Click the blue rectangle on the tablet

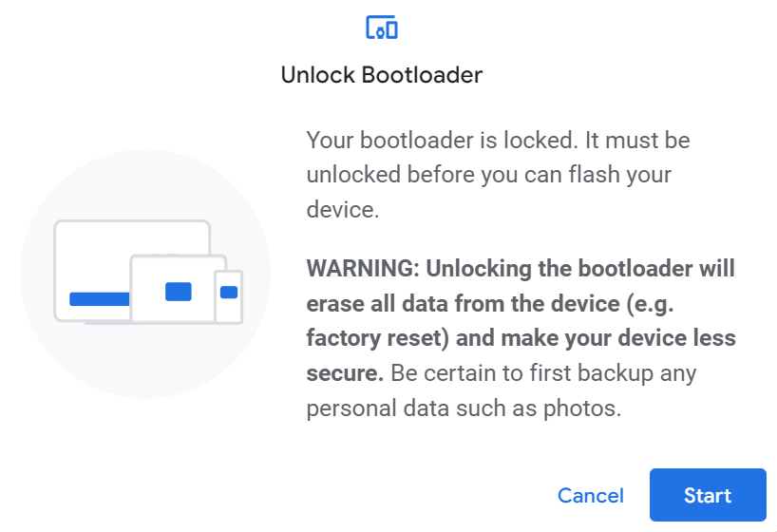tap(179, 292)
